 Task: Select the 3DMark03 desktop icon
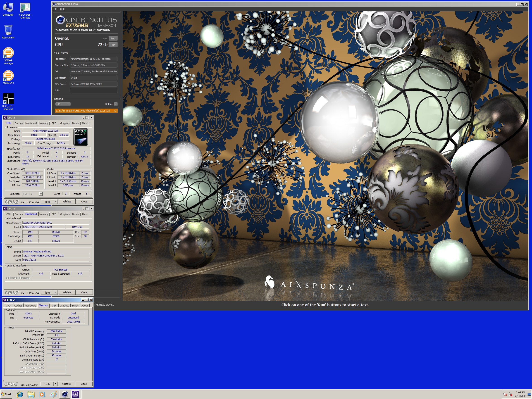(8, 77)
